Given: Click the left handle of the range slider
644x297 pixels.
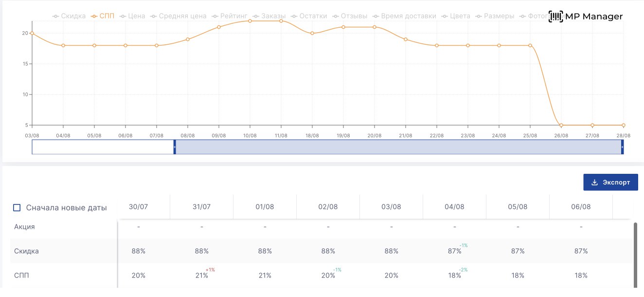Looking at the screenshot, I should click(175, 147).
